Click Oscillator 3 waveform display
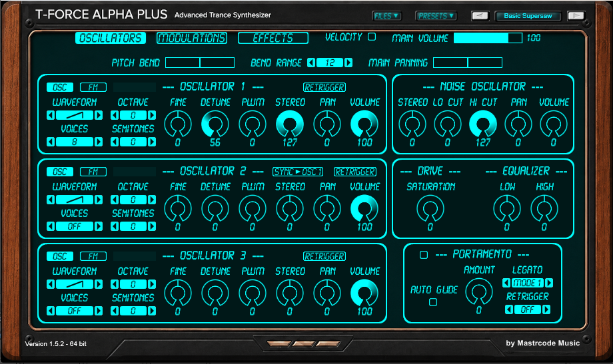 click(75, 284)
